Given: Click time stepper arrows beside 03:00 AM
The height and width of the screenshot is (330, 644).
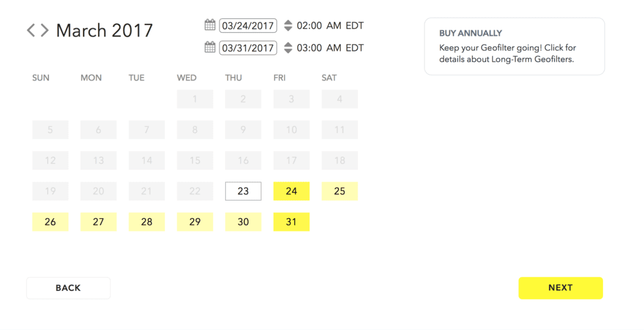Looking at the screenshot, I should [x=288, y=48].
